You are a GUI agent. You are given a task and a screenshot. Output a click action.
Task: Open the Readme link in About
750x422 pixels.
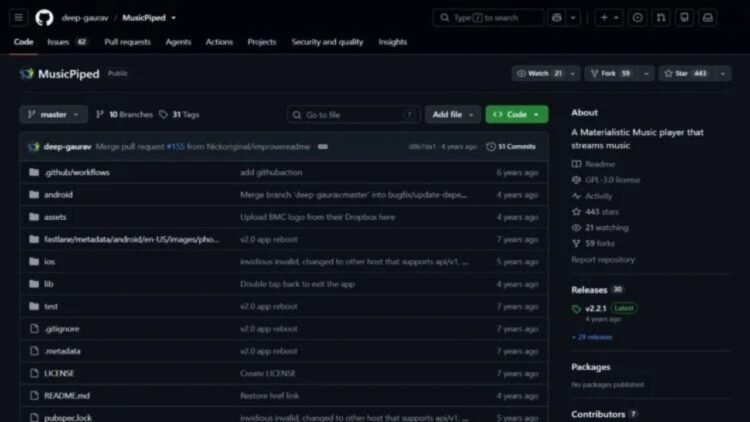click(594, 164)
